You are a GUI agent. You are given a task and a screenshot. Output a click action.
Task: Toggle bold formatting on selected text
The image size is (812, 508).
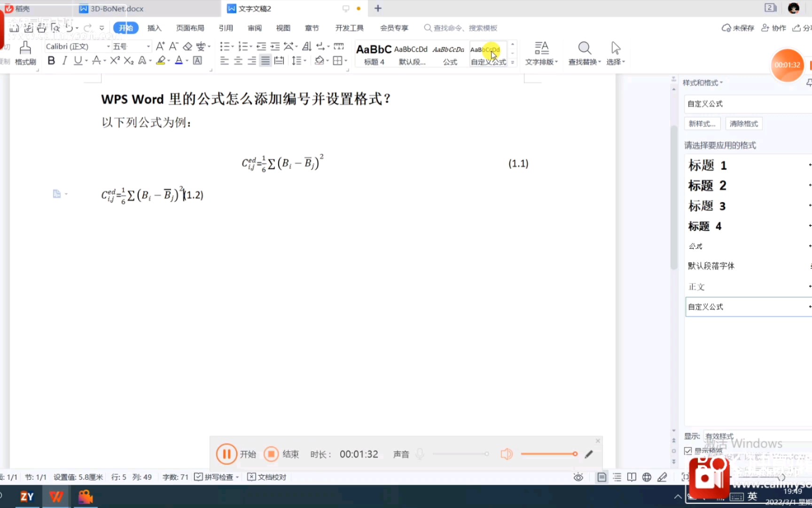point(51,61)
